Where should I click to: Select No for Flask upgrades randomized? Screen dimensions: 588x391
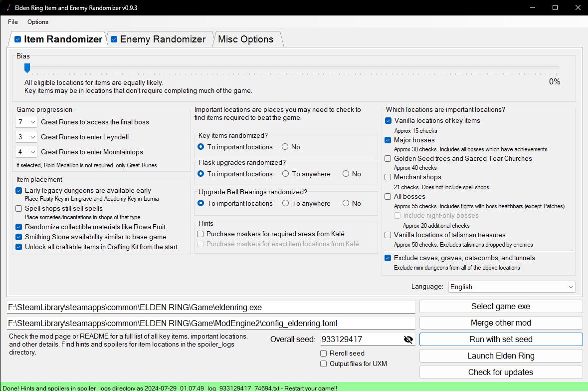click(346, 174)
